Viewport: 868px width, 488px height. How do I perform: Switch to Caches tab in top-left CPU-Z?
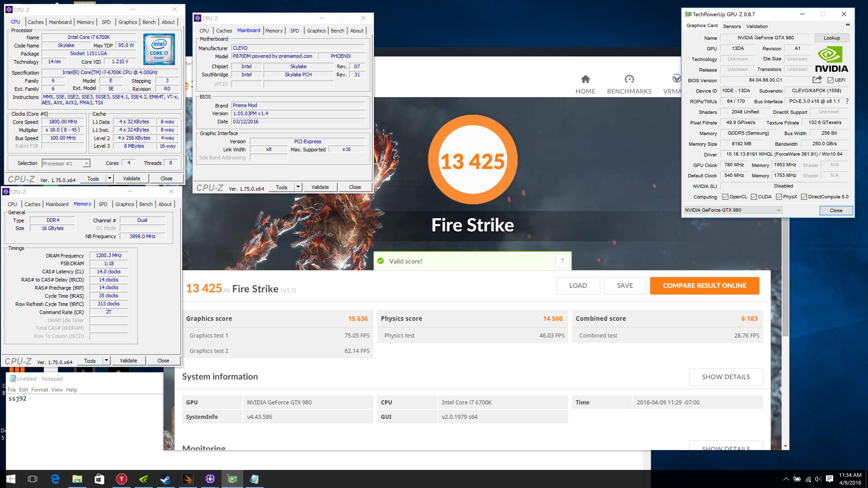pos(35,22)
